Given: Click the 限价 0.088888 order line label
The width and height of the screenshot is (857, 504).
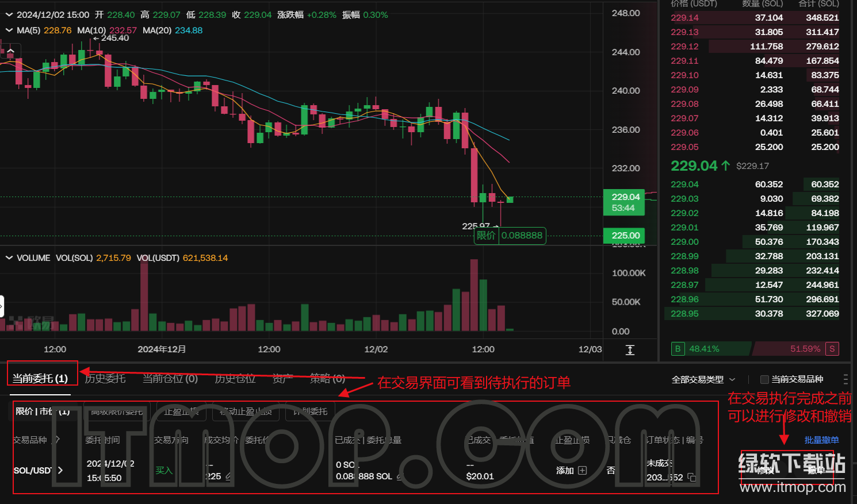Looking at the screenshot, I should (x=510, y=235).
